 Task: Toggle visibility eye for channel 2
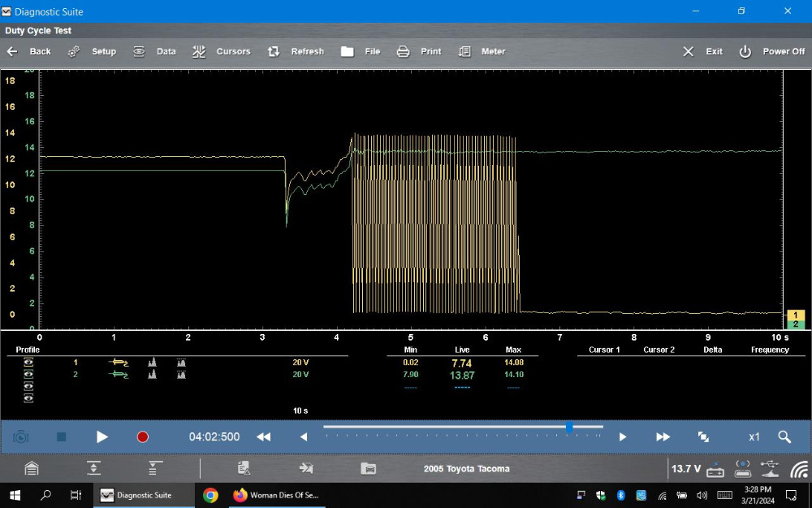tap(28, 375)
